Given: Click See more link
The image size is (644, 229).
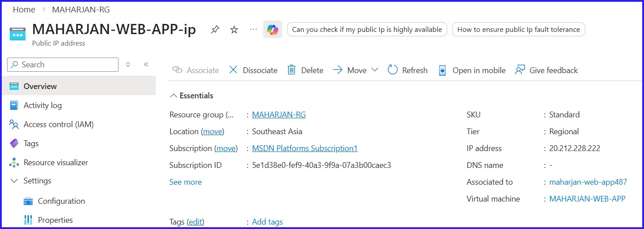Looking at the screenshot, I should pos(185,182).
